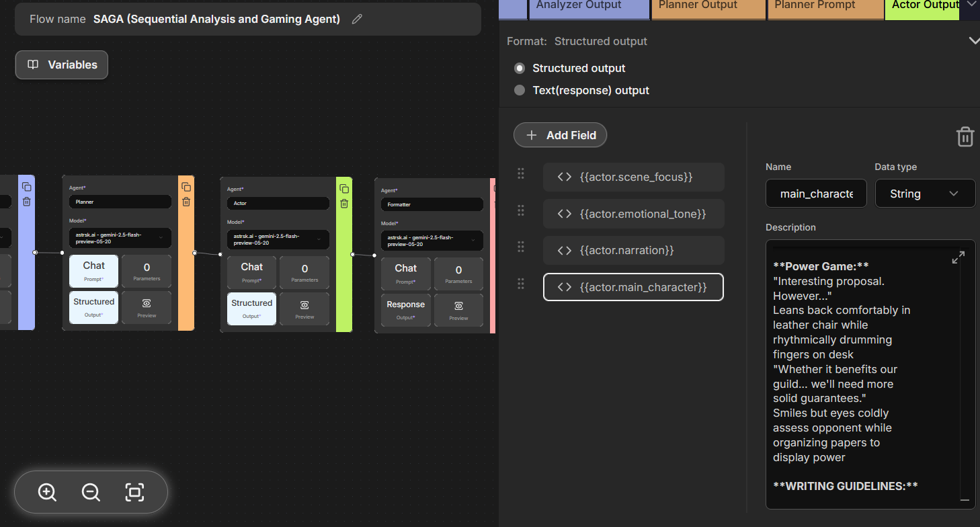Delete the Actor agent node
This screenshot has height=527, width=980.
pos(344,204)
